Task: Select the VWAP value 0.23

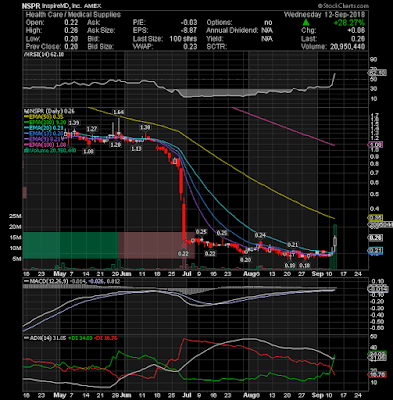Action: pyautogui.click(x=190, y=47)
